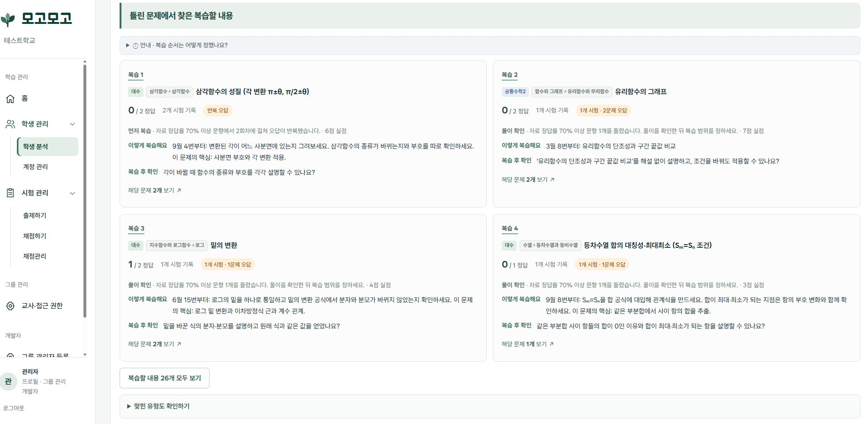Open the 학생 분석 menu item
This screenshot has height=424, width=868.
point(47,147)
